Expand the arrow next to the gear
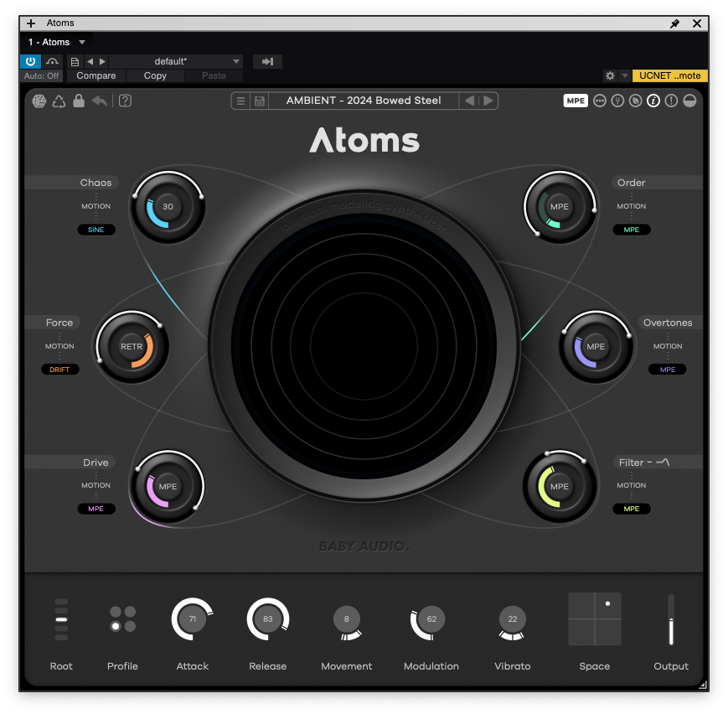The image size is (728, 714). (625, 75)
